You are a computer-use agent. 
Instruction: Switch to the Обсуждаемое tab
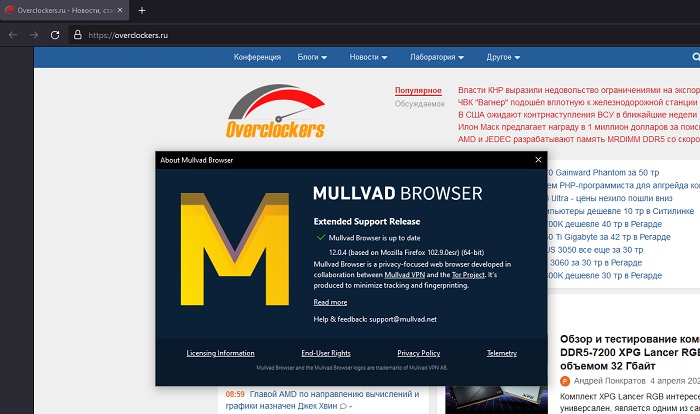pyautogui.click(x=420, y=104)
